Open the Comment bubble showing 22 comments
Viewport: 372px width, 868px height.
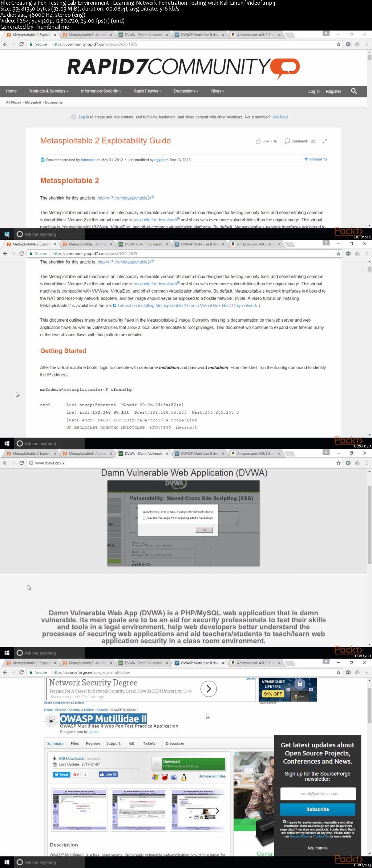click(x=287, y=141)
